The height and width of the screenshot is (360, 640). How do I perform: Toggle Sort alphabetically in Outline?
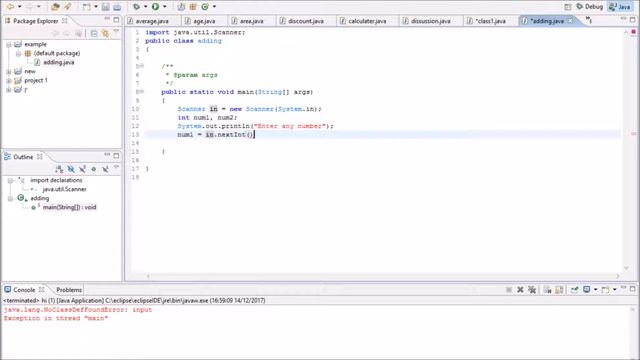(59, 169)
